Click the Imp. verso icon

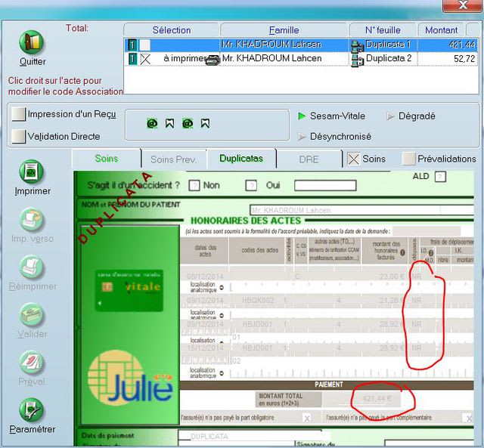(32, 221)
